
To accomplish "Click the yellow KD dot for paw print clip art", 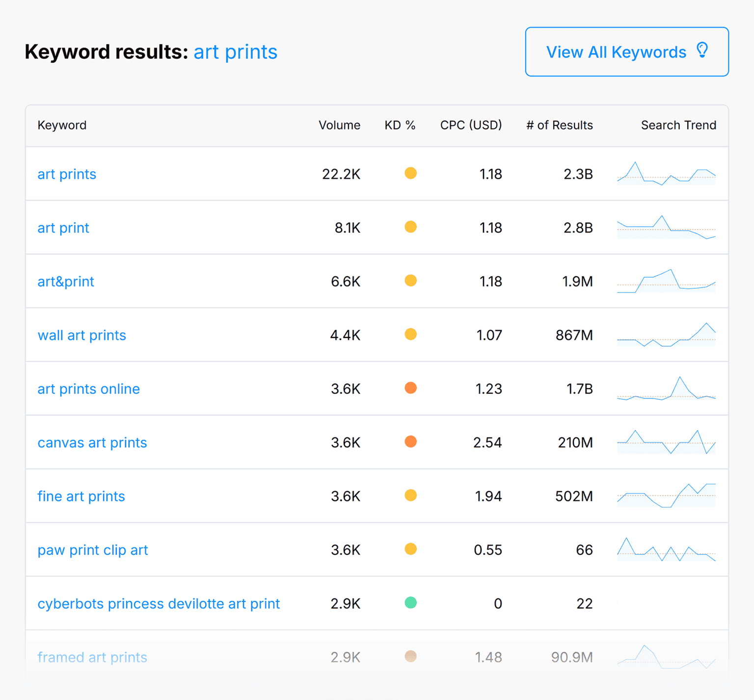I will pyautogui.click(x=411, y=549).
